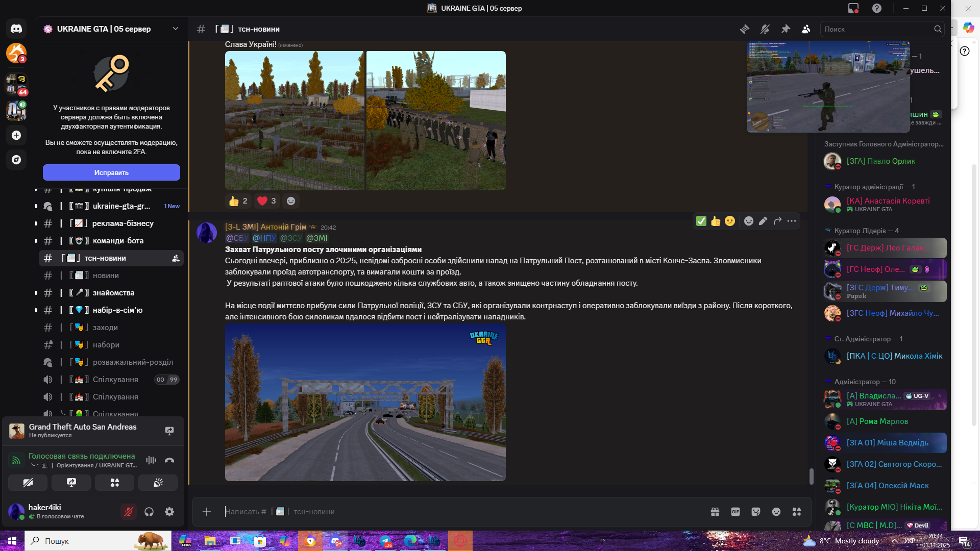980x551 pixels.
Task: Add a server with the plus icon
Action: 16,135
